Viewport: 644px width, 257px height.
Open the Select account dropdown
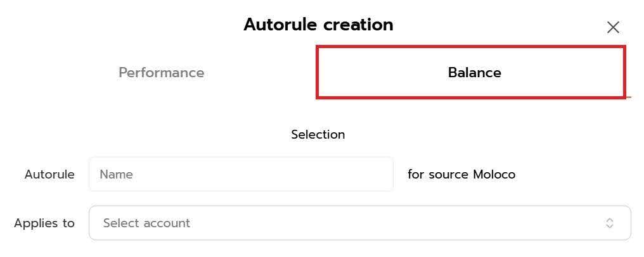coord(359,223)
